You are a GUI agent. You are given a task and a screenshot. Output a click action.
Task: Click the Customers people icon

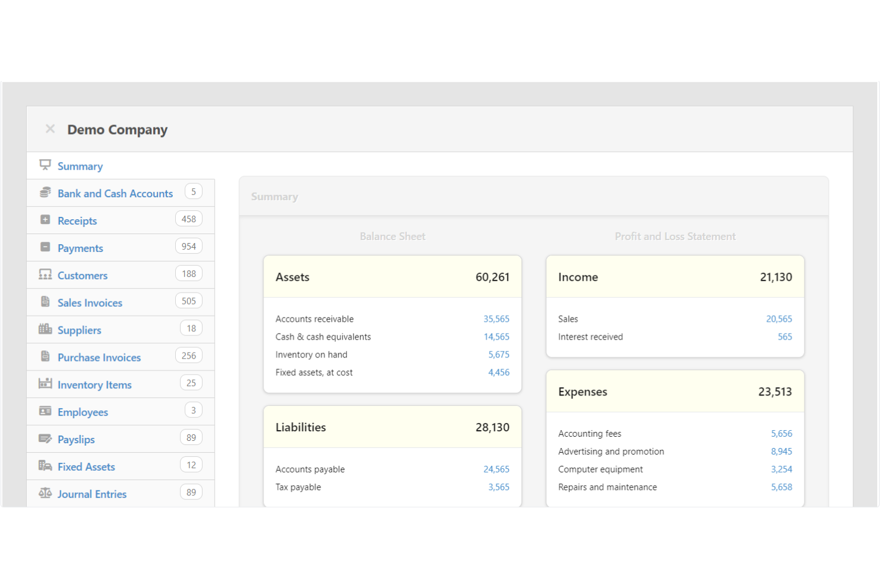(45, 274)
